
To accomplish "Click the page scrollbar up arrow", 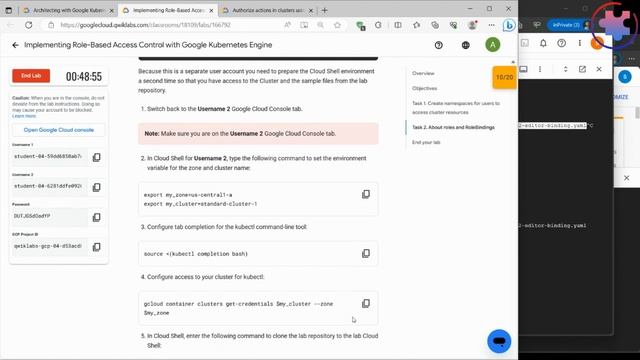I will pos(513,62).
